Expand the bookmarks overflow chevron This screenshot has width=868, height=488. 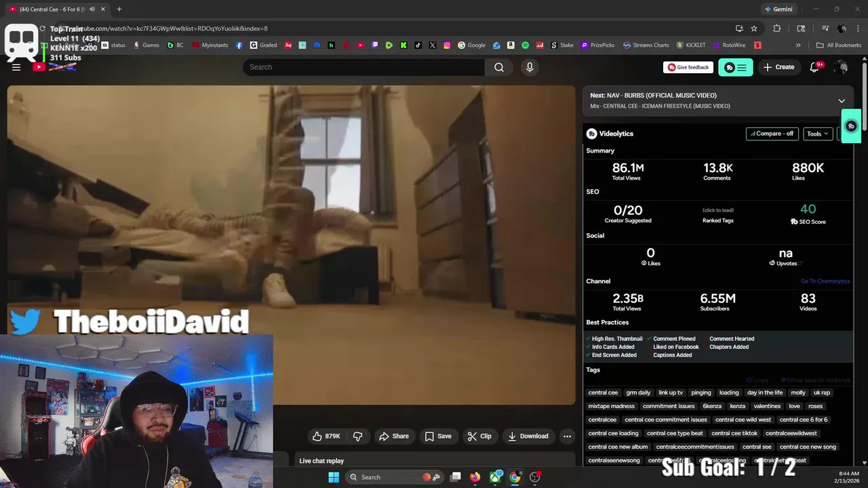click(x=798, y=45)
